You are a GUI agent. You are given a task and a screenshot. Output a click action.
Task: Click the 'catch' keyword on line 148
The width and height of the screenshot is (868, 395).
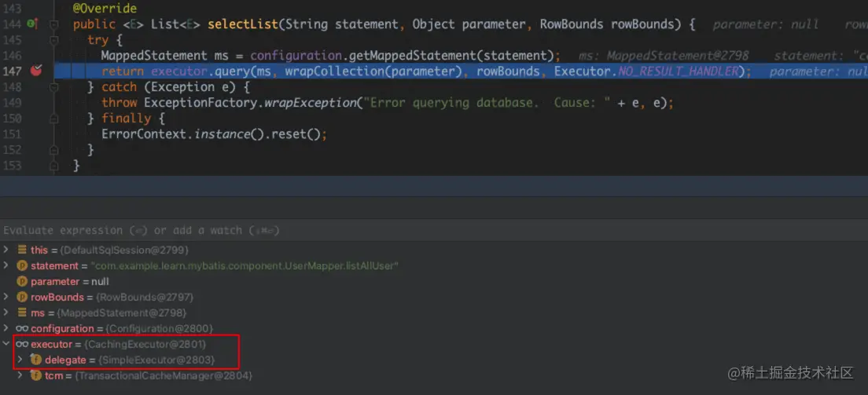119,87
